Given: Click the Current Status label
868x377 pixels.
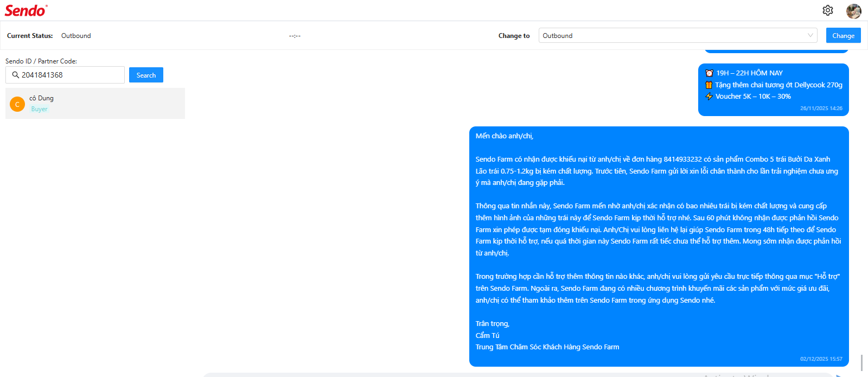Looking at the screenshot, I should pyautogui.click(x=30, y=36).
